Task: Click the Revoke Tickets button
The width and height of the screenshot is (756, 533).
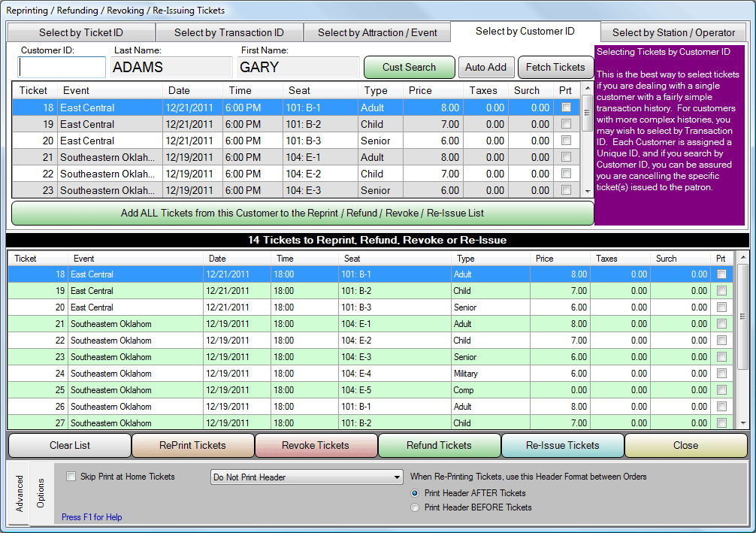Action: click(316, 445)
